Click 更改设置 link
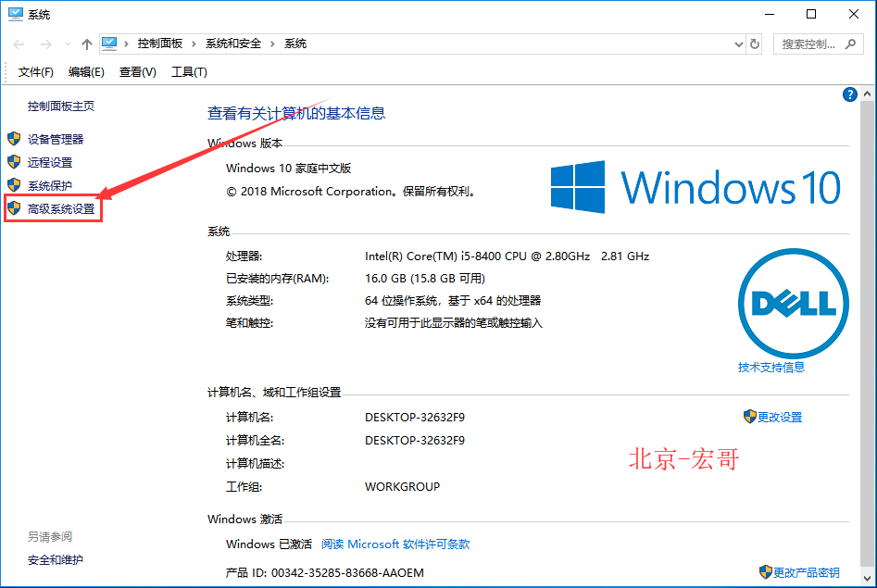 click(x=780, y=417)
